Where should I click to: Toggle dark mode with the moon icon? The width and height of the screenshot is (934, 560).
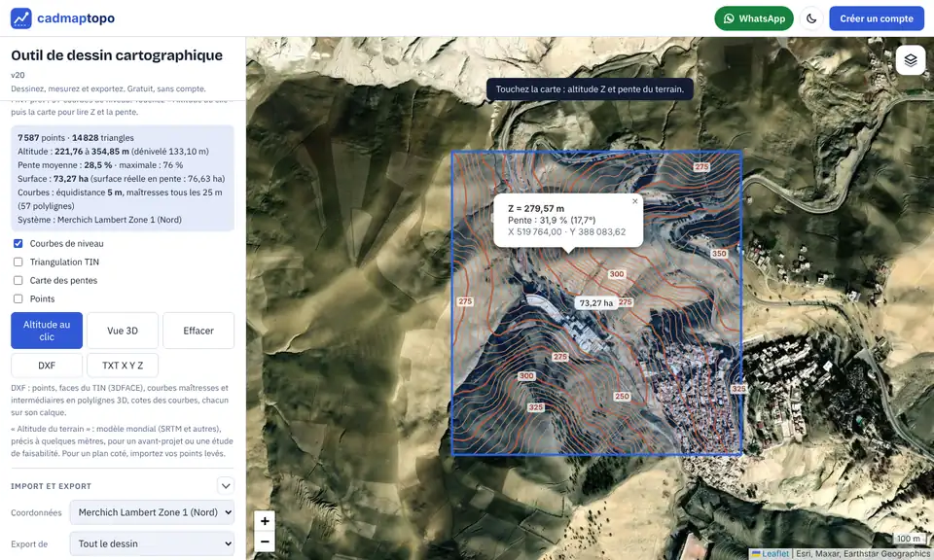(x=810, y=18)
